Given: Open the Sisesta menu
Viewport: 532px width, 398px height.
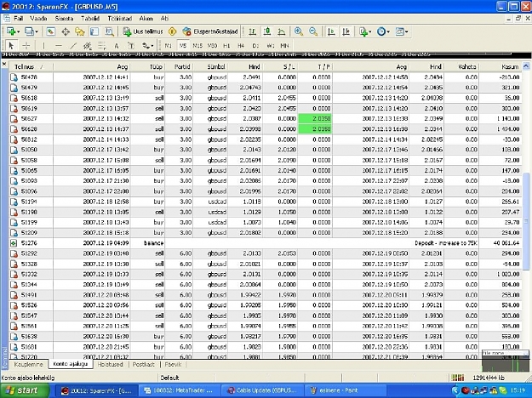Looking at the screenshot, I should click(64, 19).
